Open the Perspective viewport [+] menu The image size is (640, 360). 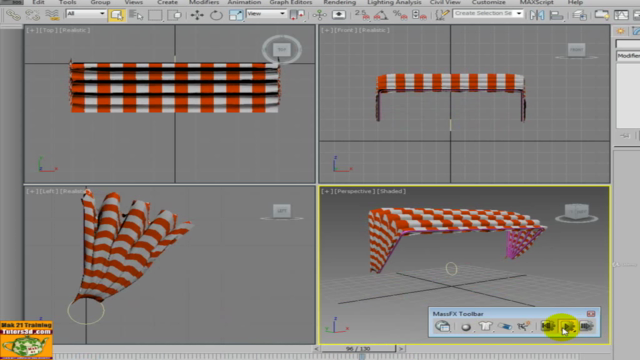click(326, 191)
